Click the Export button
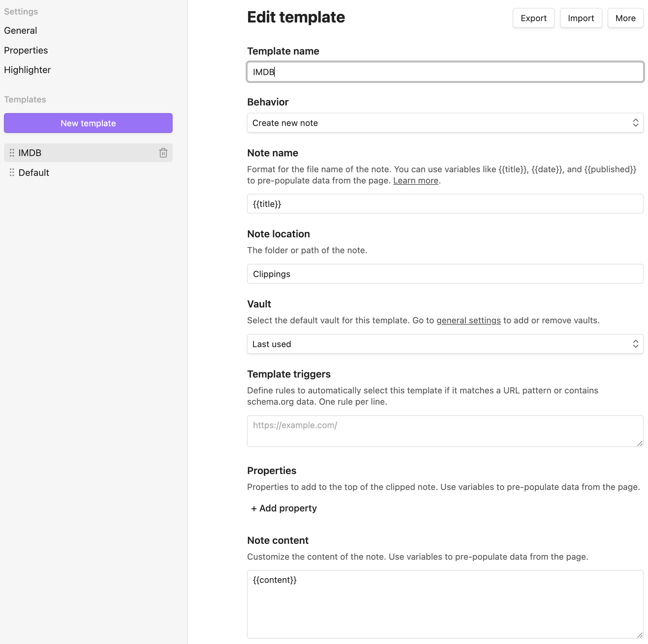 pyautogui.click(x=533, y=18)
